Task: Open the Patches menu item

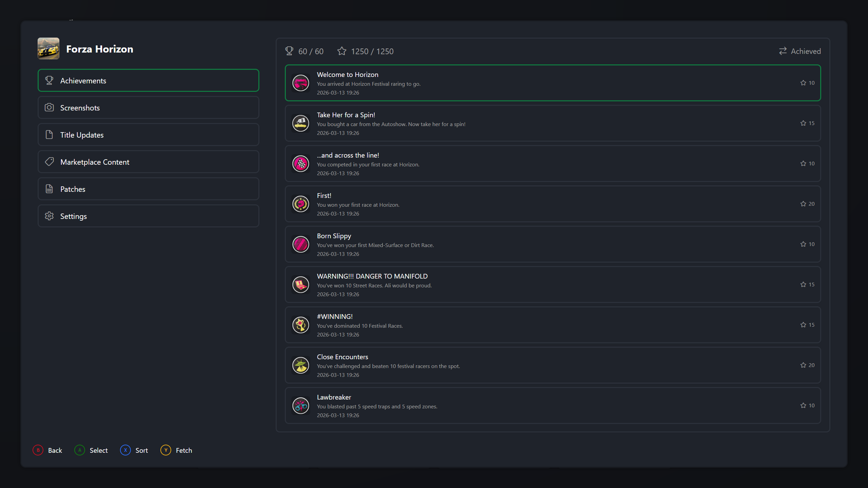Action: 149,189
